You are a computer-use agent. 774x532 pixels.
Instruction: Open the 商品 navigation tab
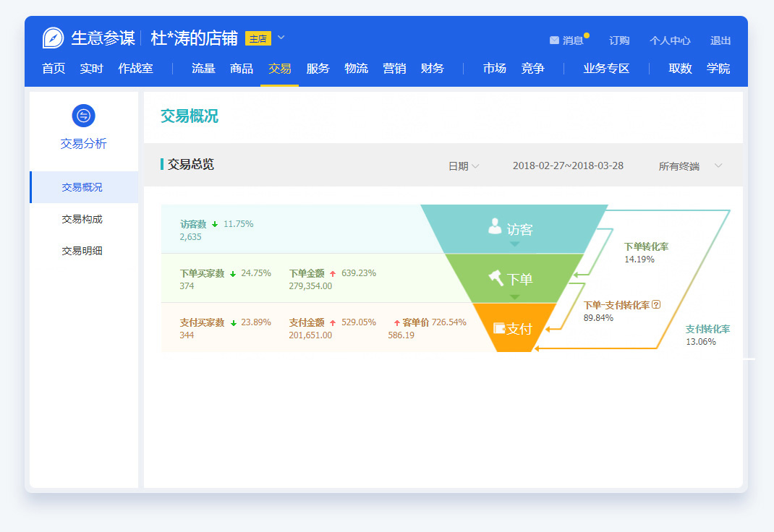pyautogui.click(x=242, y=69)
